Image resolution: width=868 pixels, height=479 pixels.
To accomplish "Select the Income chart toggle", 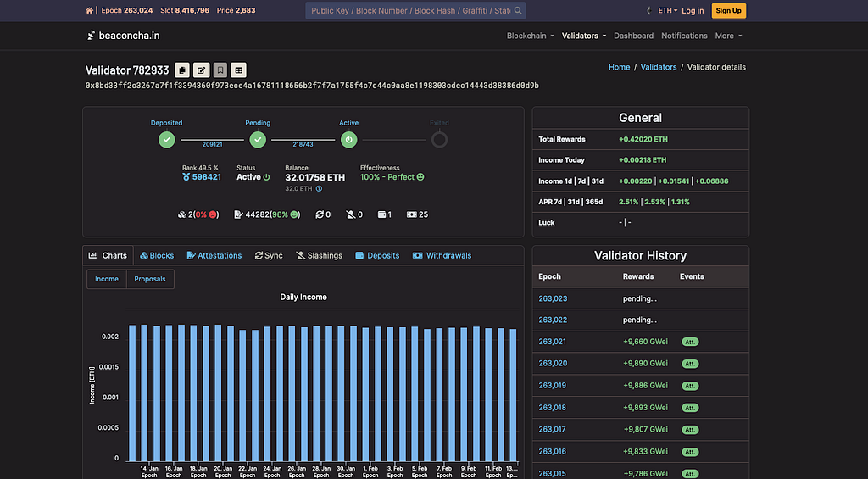I will coord(107,279).
